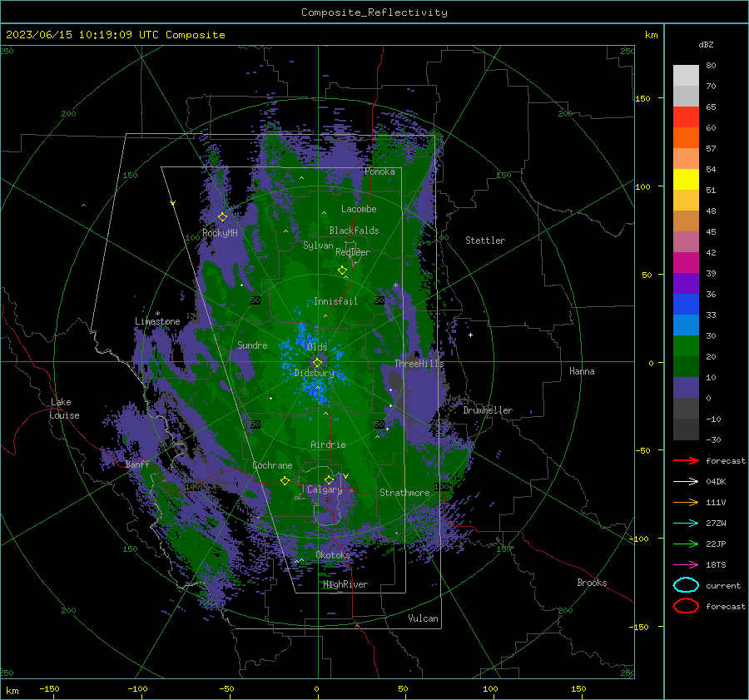Click the Ponoka city label

pos(379,171)
